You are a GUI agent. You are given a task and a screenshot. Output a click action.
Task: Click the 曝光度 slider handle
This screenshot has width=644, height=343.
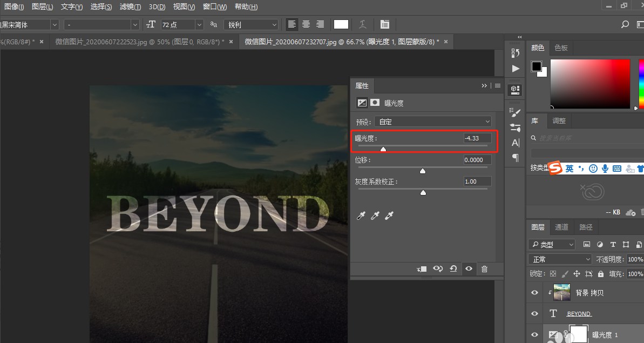(x=383, y=149)
